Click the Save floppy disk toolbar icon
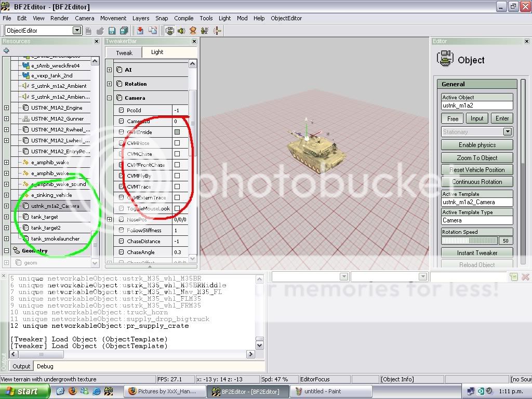This screenshot has height=399, width=532. [x=112, y=31]
